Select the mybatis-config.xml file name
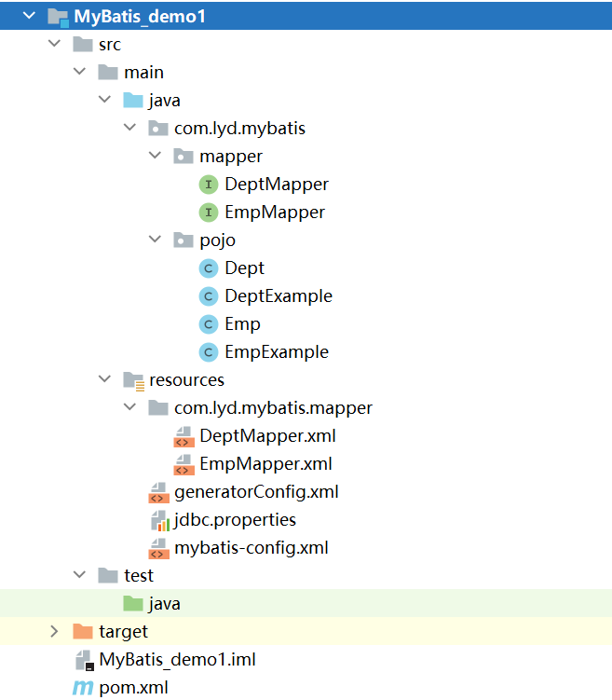This screenshot has height=700, width=612. (x=252, y=548)
